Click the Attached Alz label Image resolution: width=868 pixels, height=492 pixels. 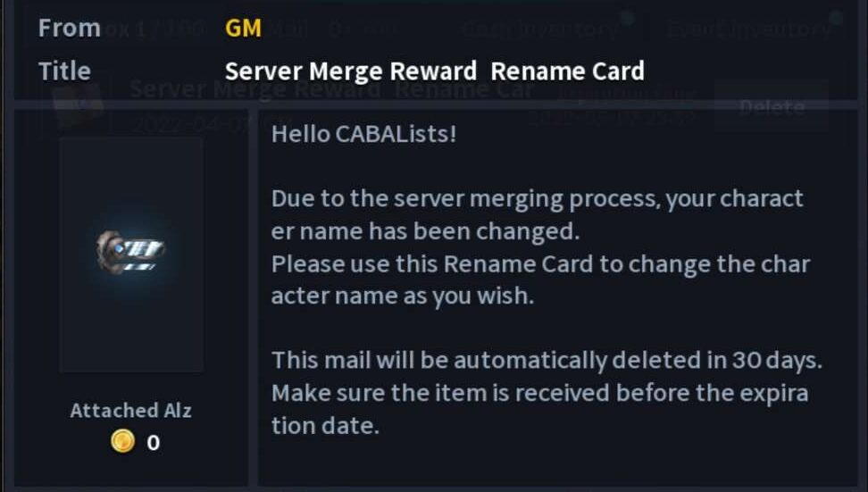tap(131, 411)
